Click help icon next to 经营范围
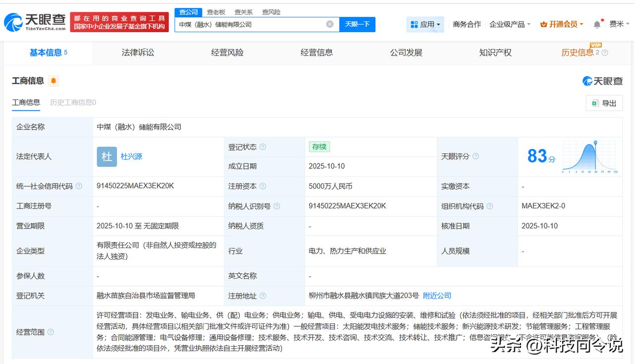Image resolution: width=634 pixels, height=364 pixels. (x=51, y=332)
